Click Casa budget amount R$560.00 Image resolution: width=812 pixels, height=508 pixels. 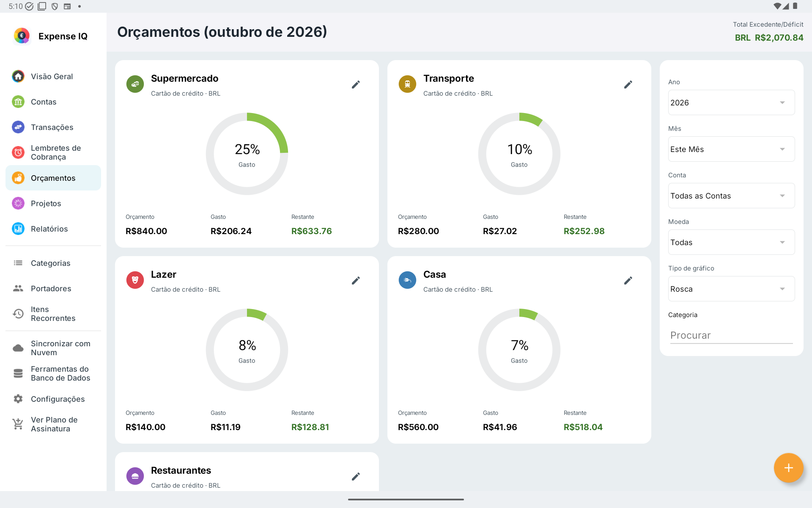pyautogui.click(x=418, y=427)
